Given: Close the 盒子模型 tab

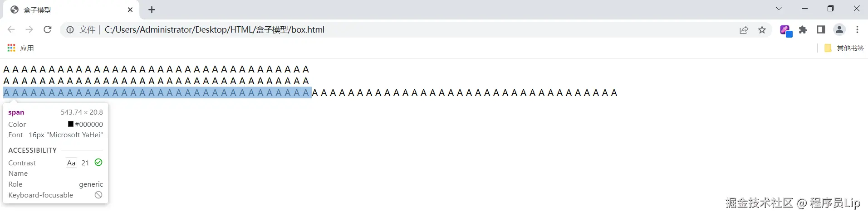Looking at the screenshot, I should click(x=130, y=10).
